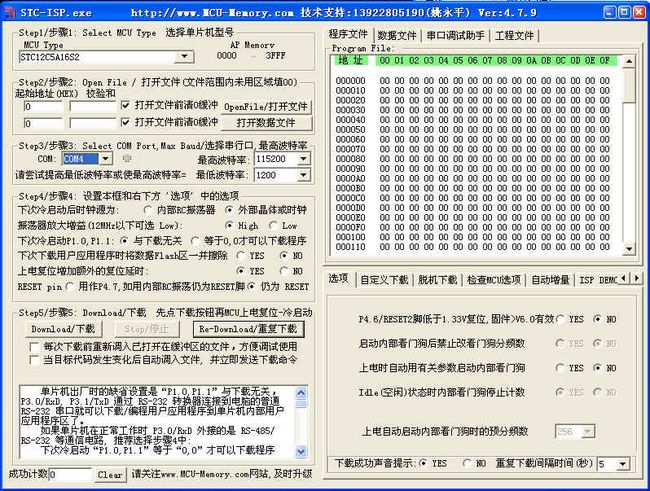Switch to 程序文件 tab
This screenshot has height=491, width=650.
point(348,34)
